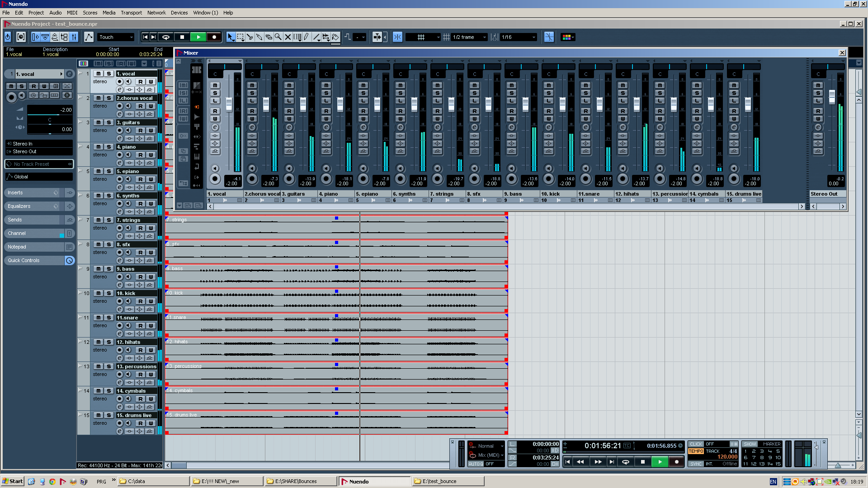Edit channel settings for 1. vocal mixer strip
The width and height of the screenshot is (868, 488).
click(x=215, y=127)
